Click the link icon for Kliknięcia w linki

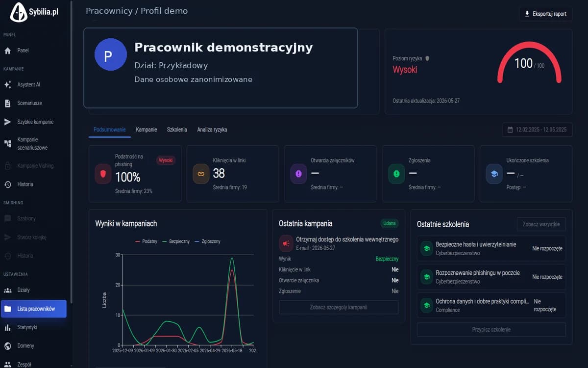click(201, 174)
